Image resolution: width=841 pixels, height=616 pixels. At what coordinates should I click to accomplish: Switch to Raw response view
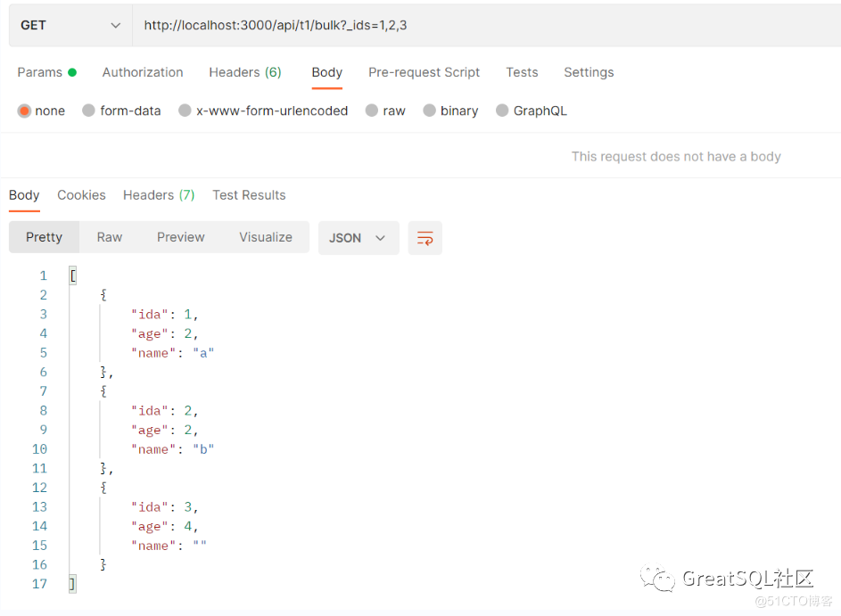[x=110, y=237]
